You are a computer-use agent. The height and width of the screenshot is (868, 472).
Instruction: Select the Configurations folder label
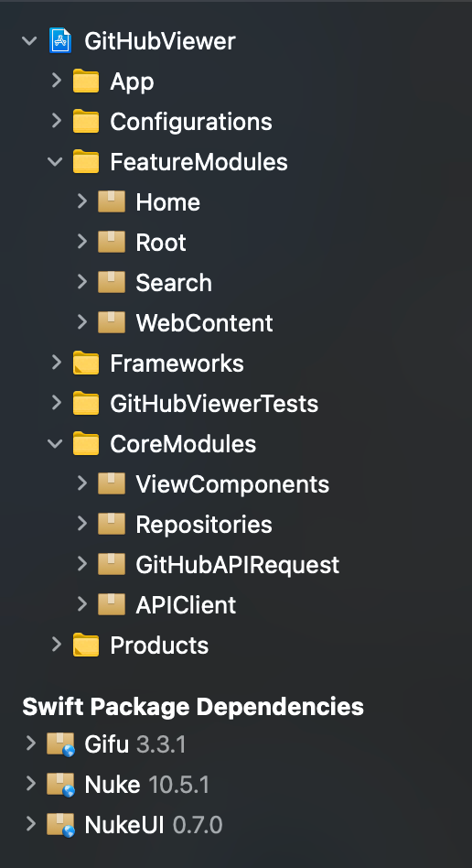coord(191,122)
